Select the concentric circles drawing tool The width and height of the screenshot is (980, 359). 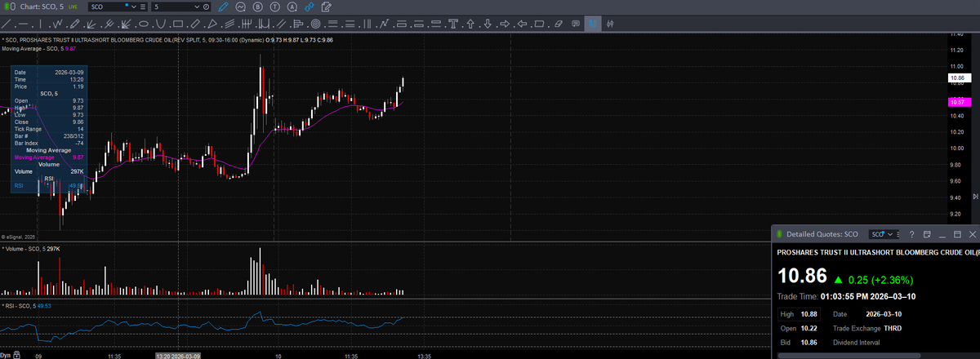pyautogui.click(x=316, y=24)
